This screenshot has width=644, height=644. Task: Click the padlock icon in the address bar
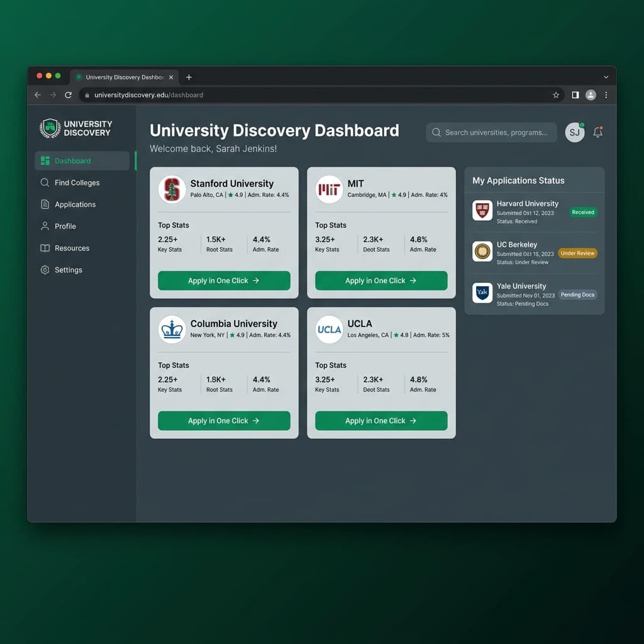pyautogui.click(x=87, y=96)
